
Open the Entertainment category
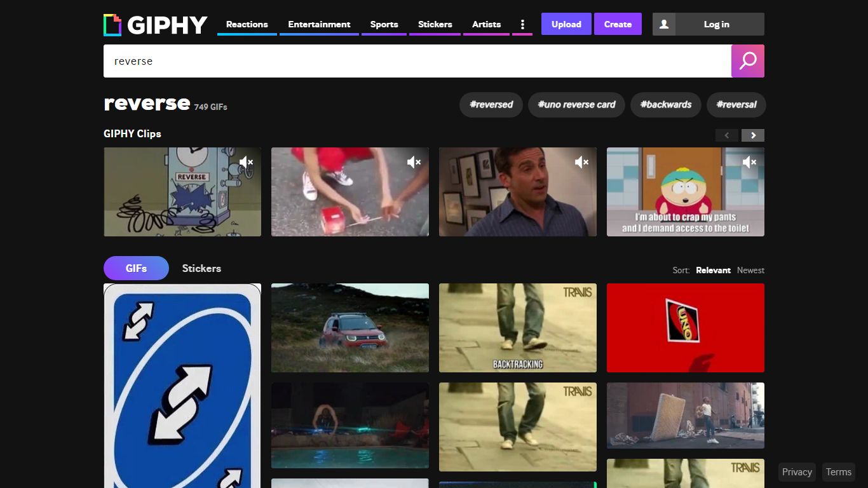tap(319, 24)
